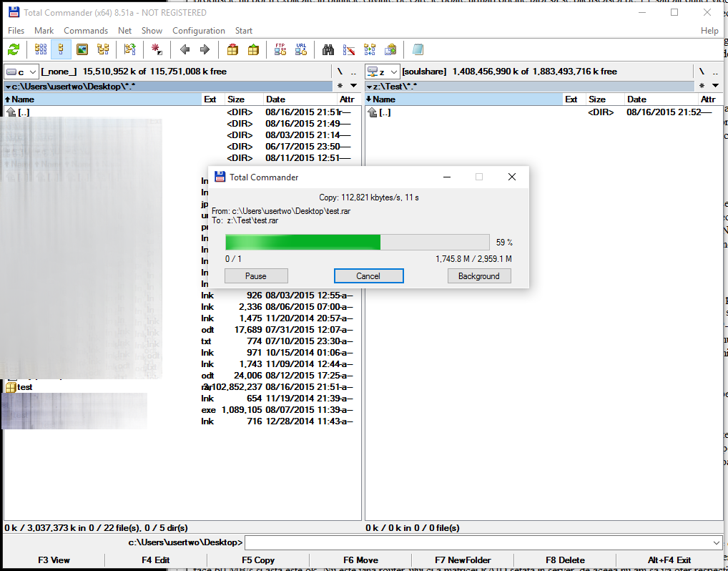Image resolution: width=728 pixels, height=571 pixels.
Task: Click the F7 NewFolder button
Action: tap(463, 560)
